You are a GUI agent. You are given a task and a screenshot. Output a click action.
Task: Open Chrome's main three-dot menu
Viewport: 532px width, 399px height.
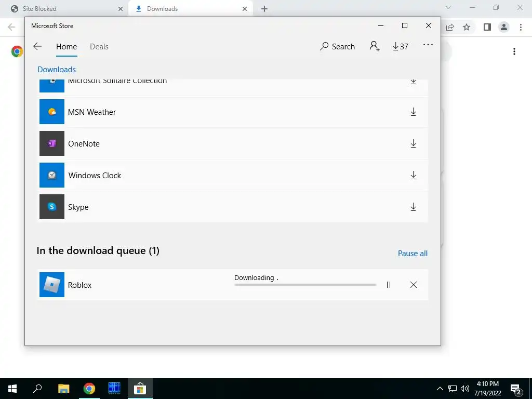coord(521,27)
